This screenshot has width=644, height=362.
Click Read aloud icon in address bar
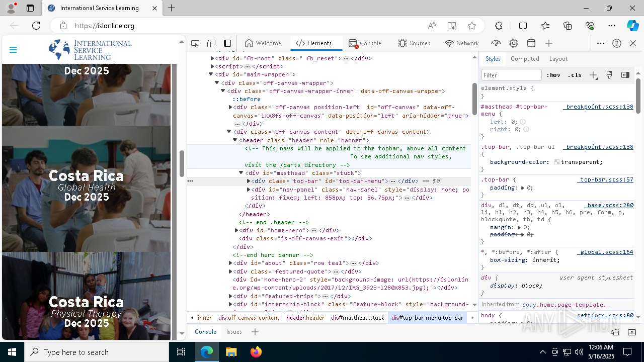[x=432, y=26]
